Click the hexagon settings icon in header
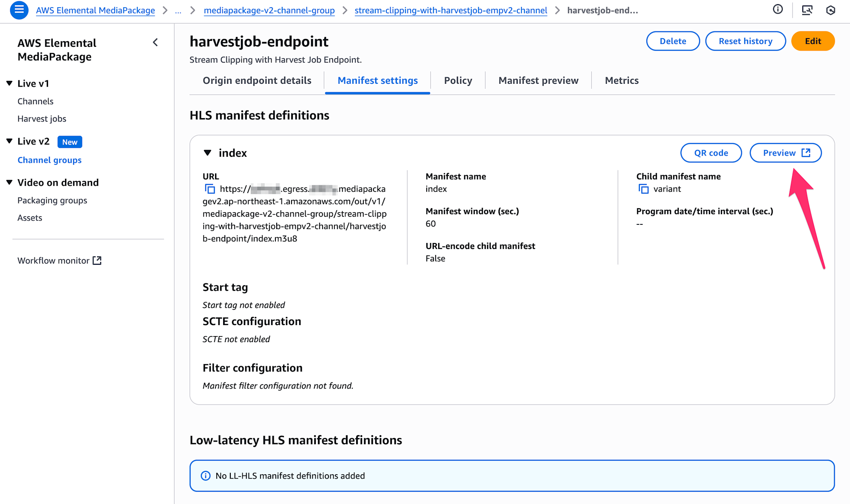The width and height of the screenshot is (850, 504). pyautogui.click(x=830, y=10)
